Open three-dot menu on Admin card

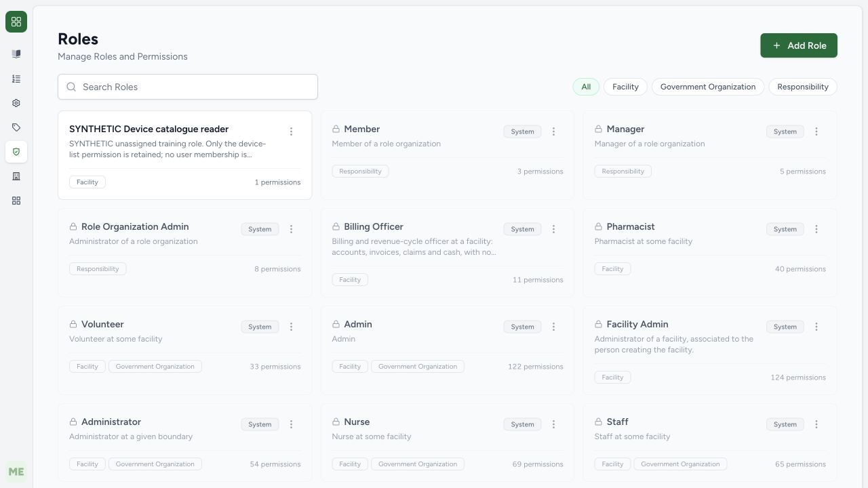click(x=553, y=327)
